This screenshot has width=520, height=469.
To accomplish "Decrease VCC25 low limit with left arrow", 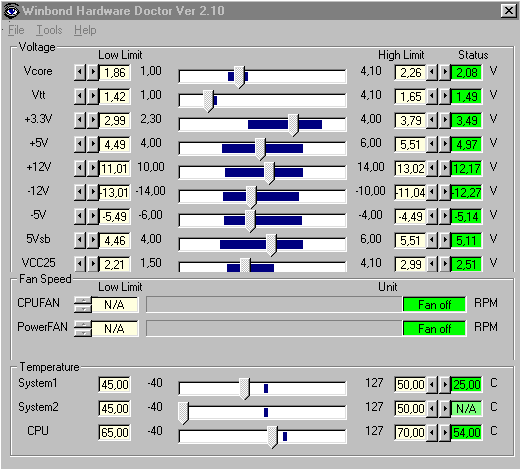I will (x=80, y=264).
